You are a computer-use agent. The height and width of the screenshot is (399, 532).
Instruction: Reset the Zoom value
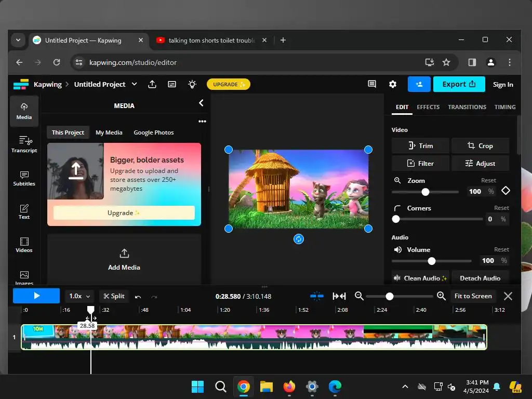[488, 180]
